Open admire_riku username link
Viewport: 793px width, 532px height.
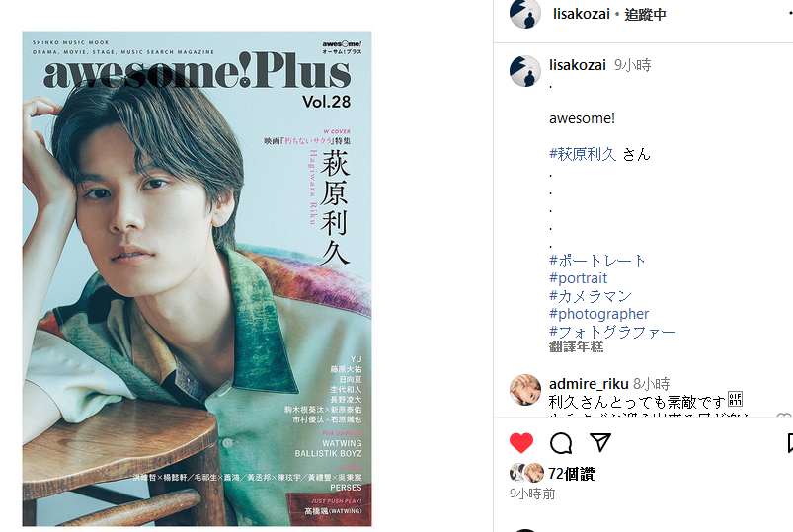tap(589, 384)
